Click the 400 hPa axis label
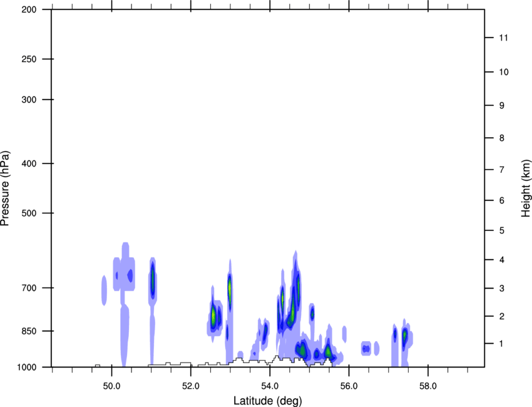532x407 pixels. coord(29,163)
